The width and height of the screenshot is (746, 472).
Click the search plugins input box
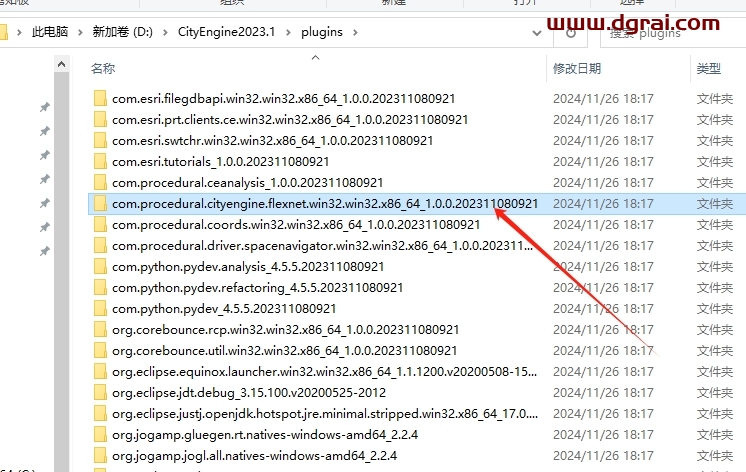(673, 33)
